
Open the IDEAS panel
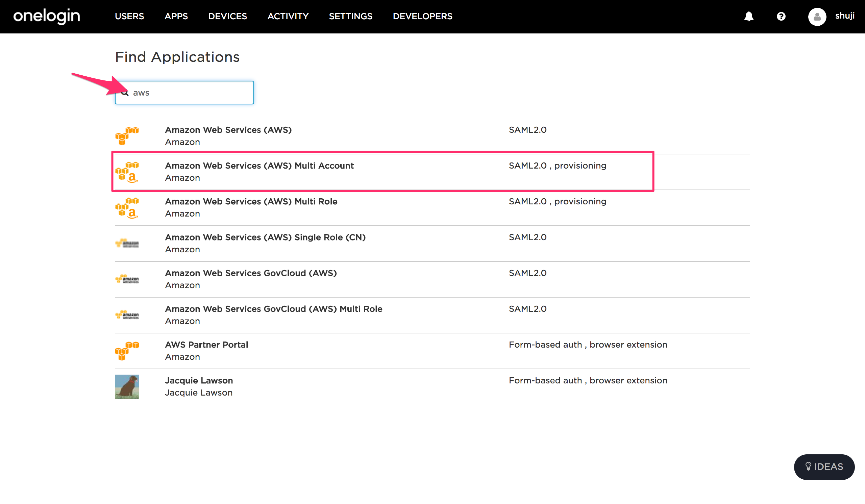coord(824,467)
